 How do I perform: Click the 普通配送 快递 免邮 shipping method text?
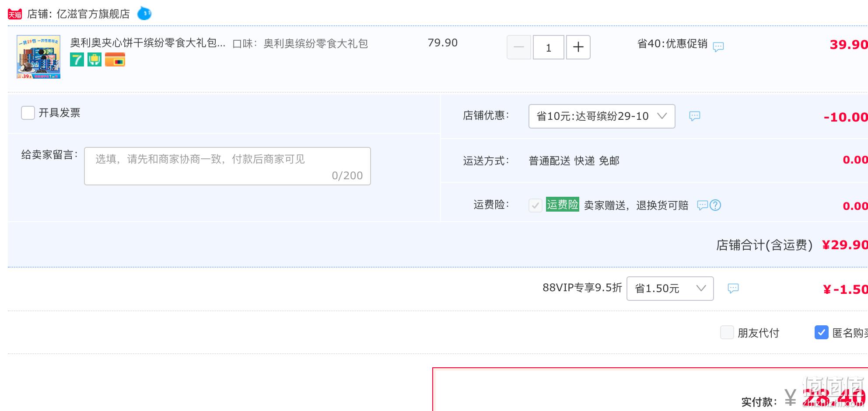pyautogui.click(x=574, y=161)
